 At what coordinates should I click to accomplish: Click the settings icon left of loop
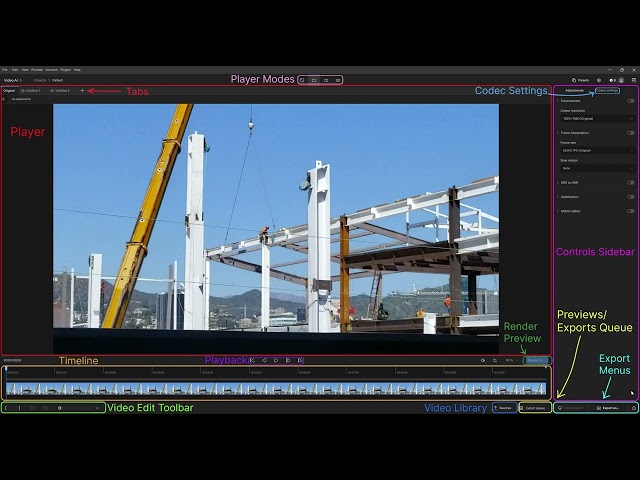point(483,360)
